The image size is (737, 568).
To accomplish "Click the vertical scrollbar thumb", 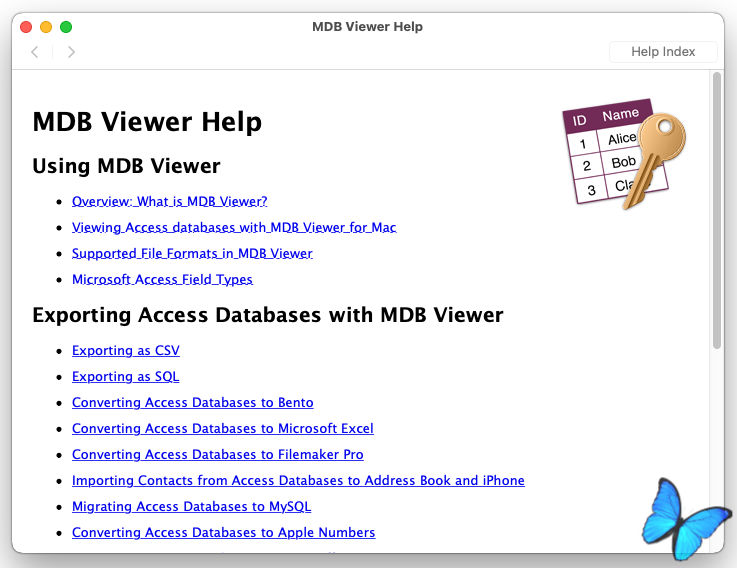I will 717,210.
